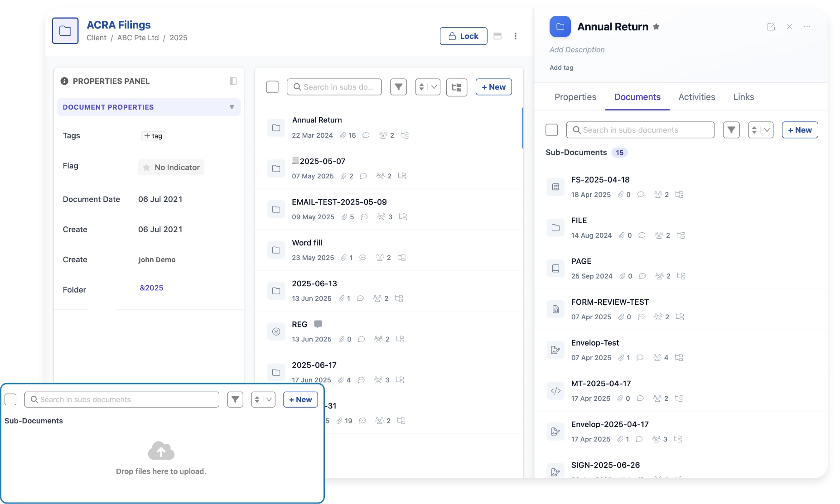Screen dimensions: 840x504
Task: Click the search field in the right Documents panel
Action: click(640, 130)
